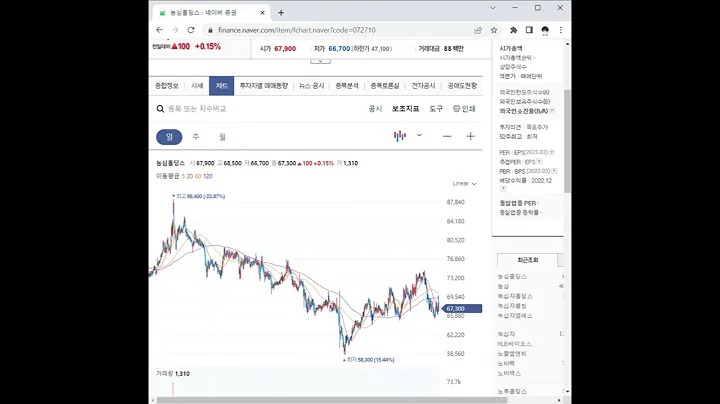
Task: Open the 시세 tab
Action: (x=197, y=86)
